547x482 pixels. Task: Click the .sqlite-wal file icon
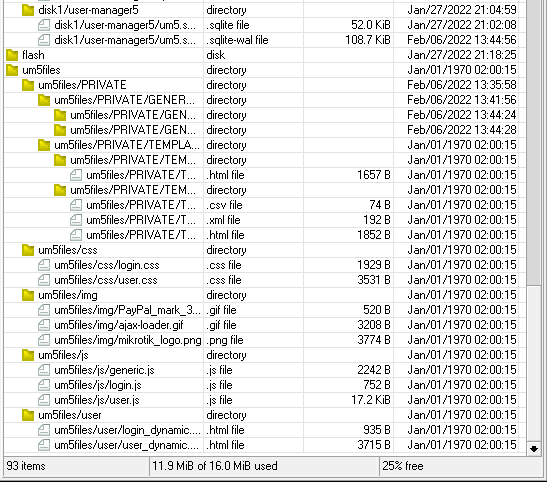point(44,40)
